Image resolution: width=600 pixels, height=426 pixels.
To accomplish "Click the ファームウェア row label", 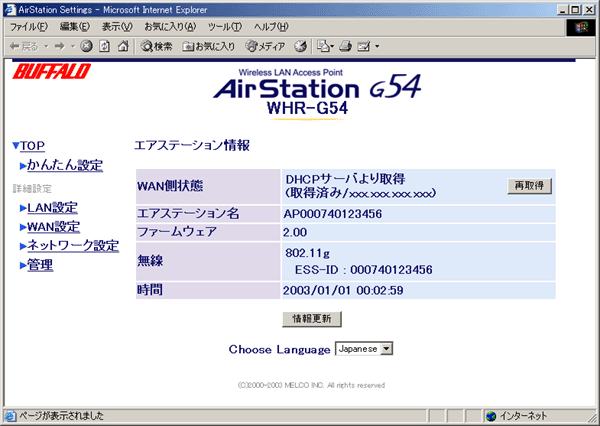I will [177, 232].
